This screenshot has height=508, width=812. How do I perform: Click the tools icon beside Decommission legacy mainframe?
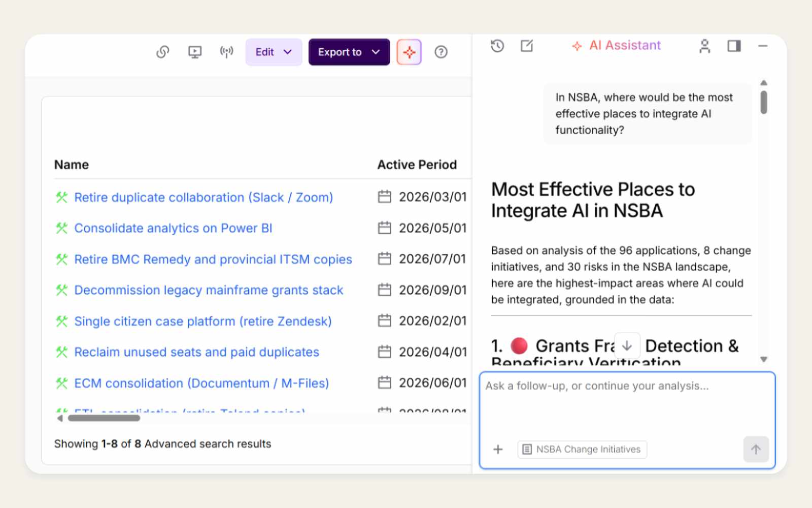coord(61,290)
